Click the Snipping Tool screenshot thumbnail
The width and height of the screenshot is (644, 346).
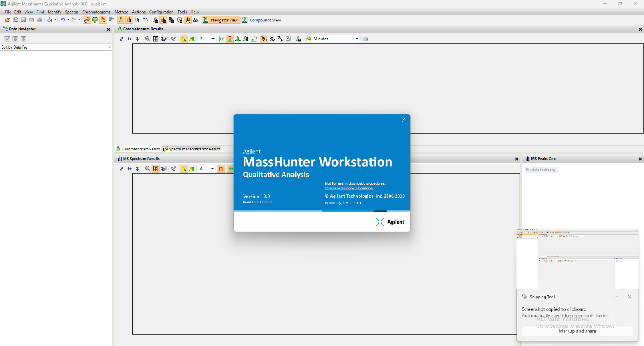click(x=578, y=259)
